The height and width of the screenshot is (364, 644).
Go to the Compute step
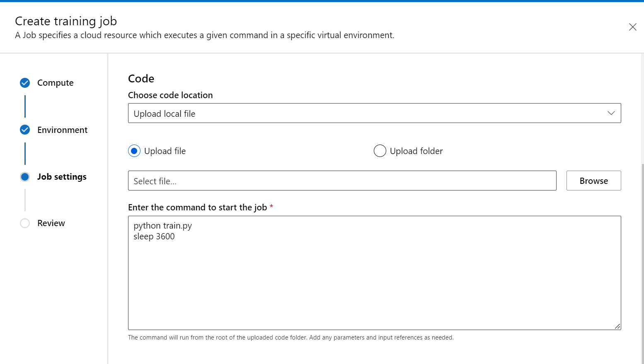[x=56, y=83]
